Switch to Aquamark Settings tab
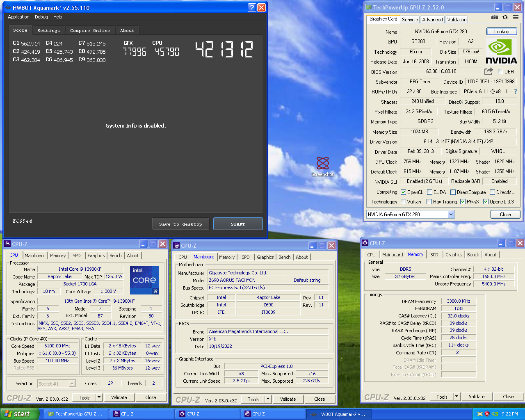This screenshot has width=525, height=420. (48, 30)
